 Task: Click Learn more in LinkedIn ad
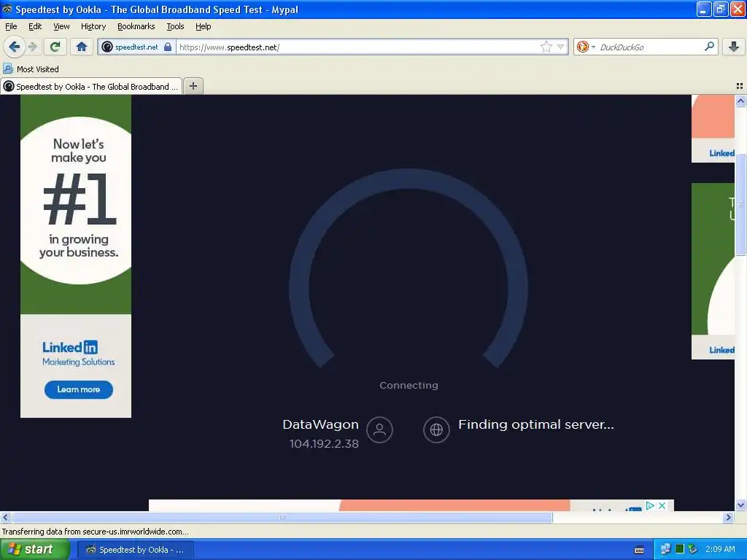pos(79,389)
